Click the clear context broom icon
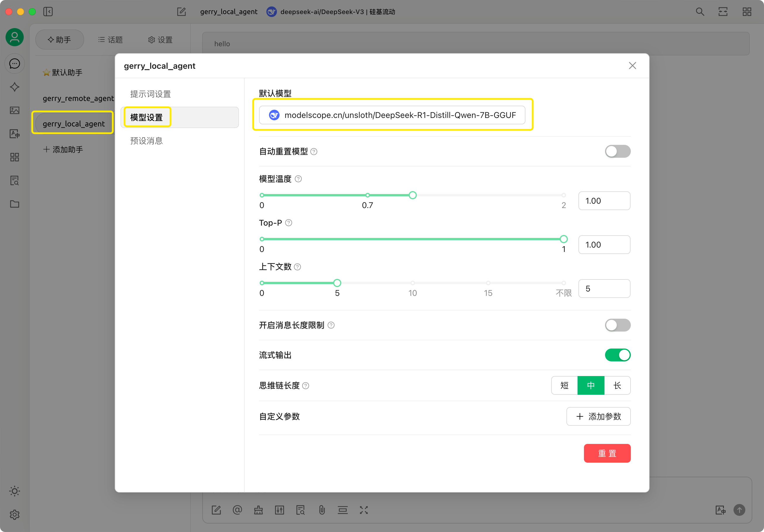The width and height of the screenshot is (764, 532). tap(258, 510)
